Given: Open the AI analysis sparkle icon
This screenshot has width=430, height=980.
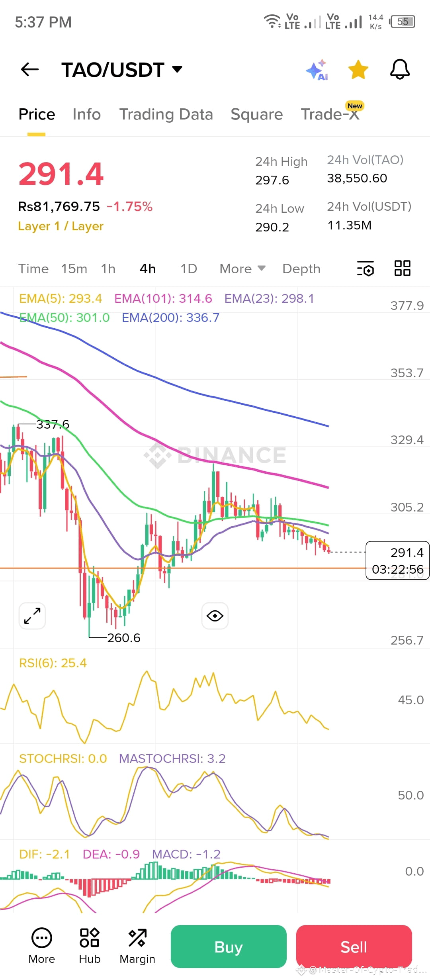Looking at the screenshot, I should pyautogui.click(x=317, y=70).
